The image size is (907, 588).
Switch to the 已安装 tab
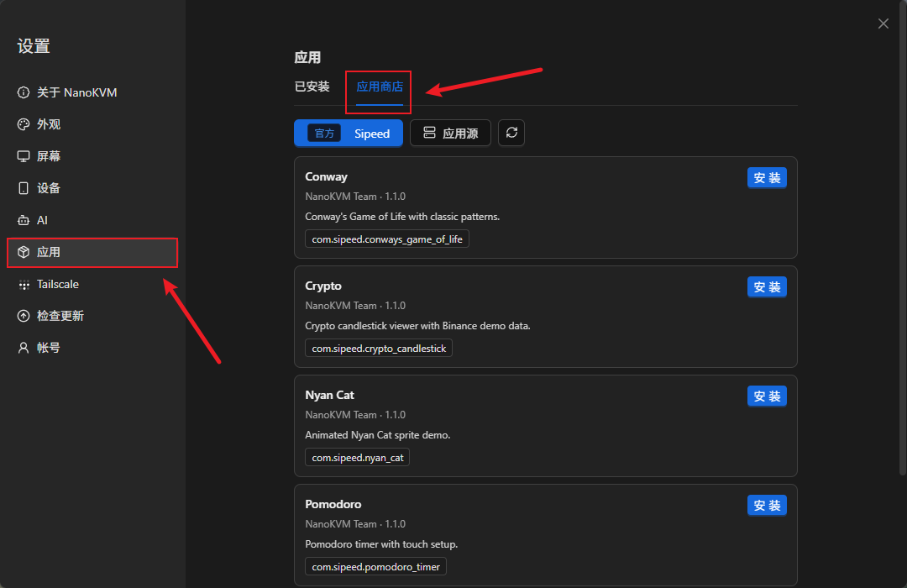tap(312, 87)
